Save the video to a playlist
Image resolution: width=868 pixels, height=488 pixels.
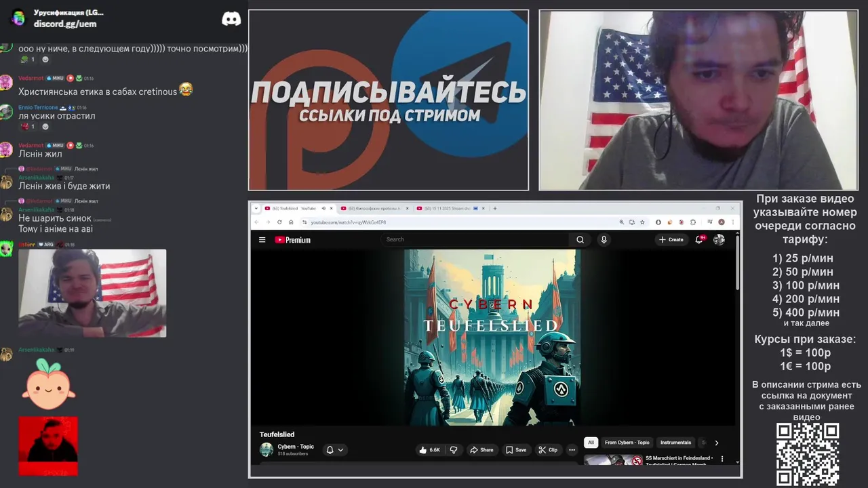tap(515, 449)
